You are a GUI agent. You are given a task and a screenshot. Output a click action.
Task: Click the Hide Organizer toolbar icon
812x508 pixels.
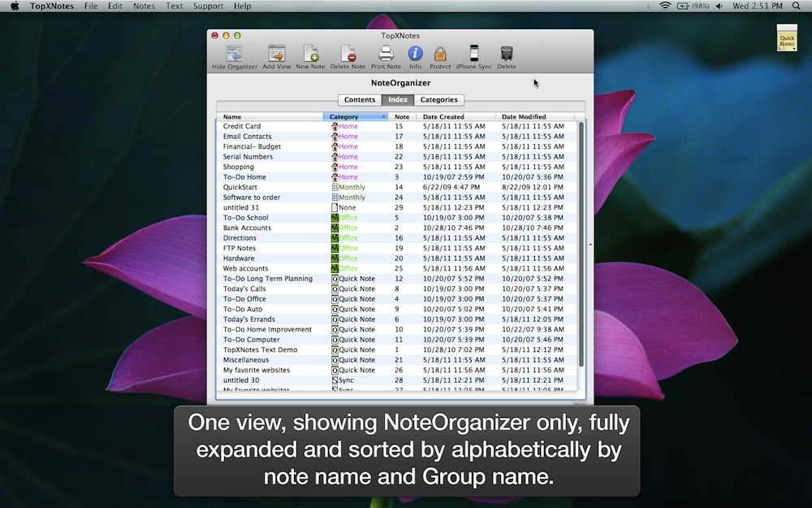[x=234, y=54]
